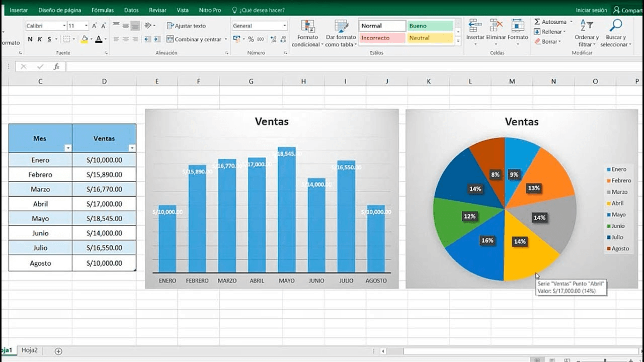Toggle bold (N) formatting
This screenshot has width=644, height=362.
click(30, 39)
